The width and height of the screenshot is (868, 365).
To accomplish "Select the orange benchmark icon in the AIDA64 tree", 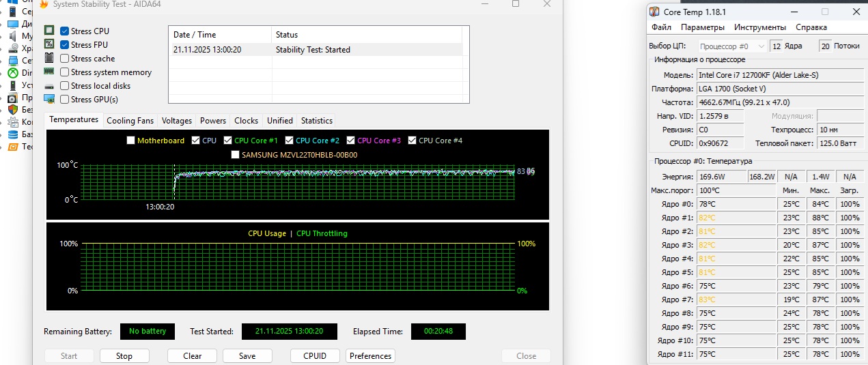I will tap(13, 146).
